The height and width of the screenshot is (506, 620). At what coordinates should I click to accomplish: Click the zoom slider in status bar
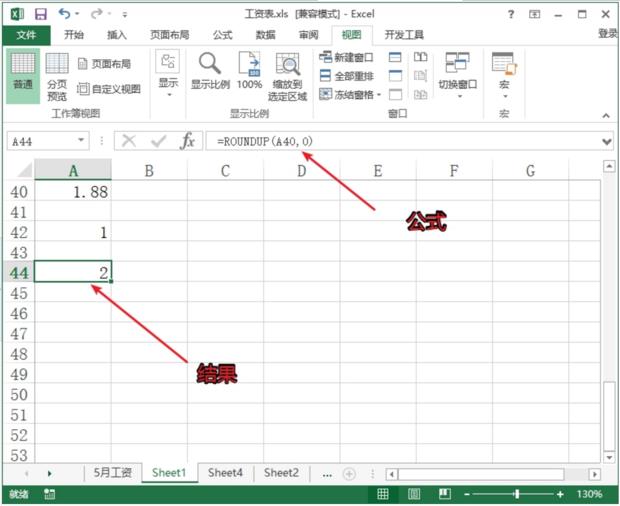pyautogui.click(x=516, y=494)
